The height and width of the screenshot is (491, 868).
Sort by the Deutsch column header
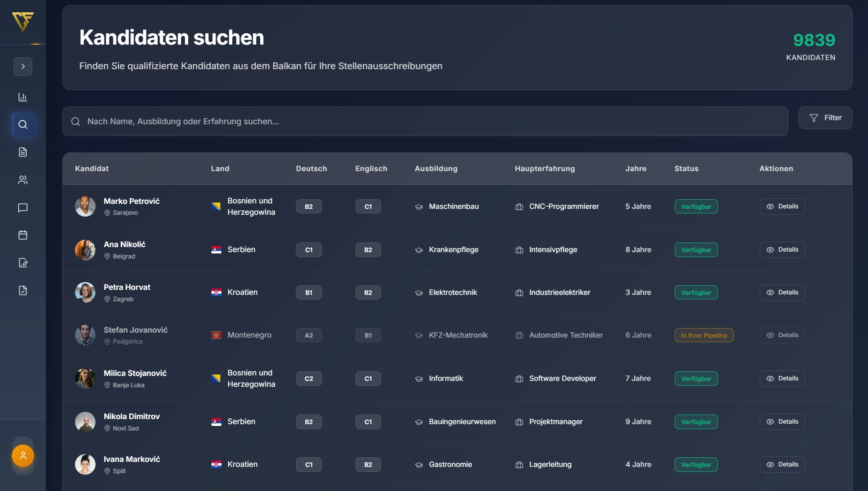point(311,169)
